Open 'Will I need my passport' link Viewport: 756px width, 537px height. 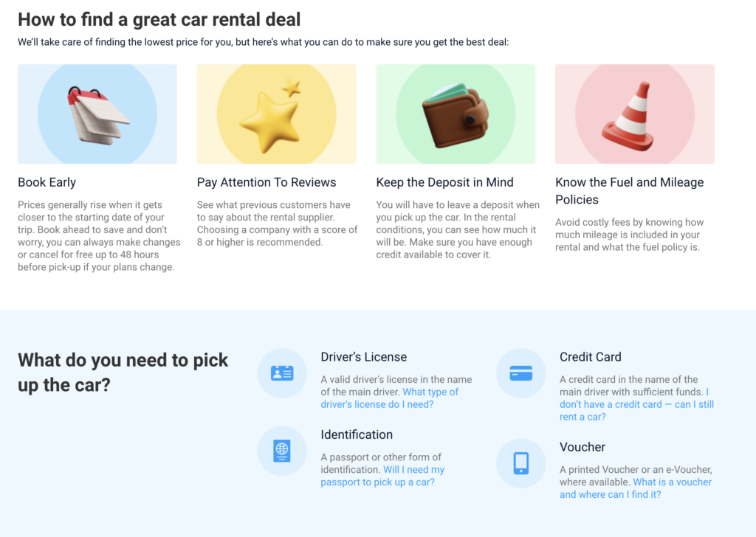pos(383,476)
